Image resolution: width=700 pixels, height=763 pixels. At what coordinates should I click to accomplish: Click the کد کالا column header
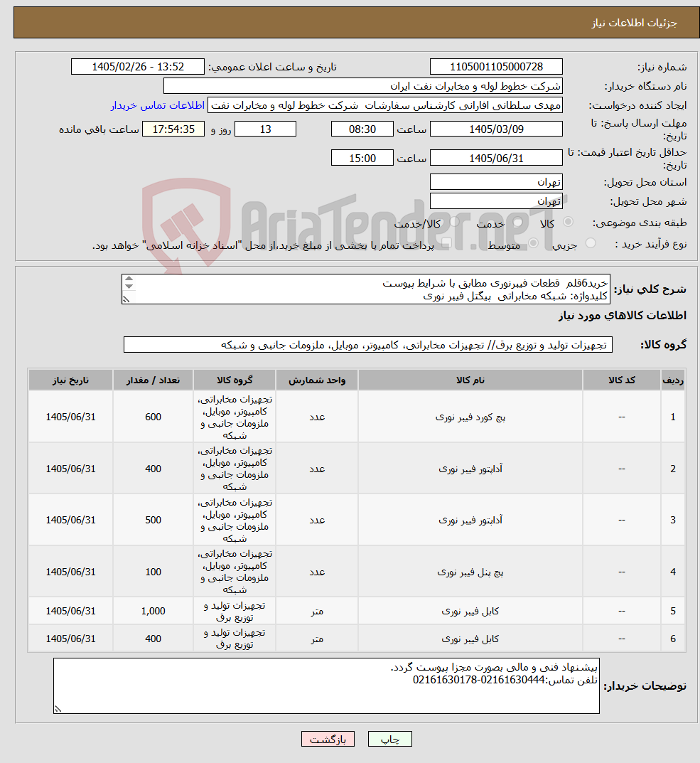click(x=621, y=380)
